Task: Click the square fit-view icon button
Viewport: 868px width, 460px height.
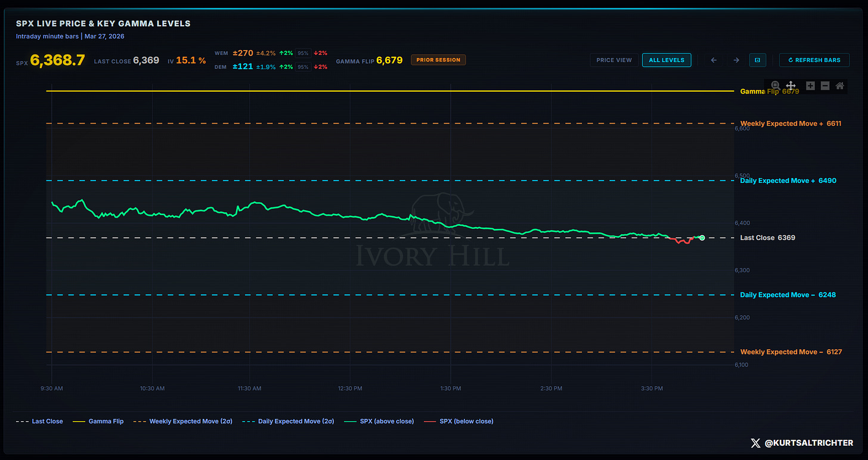Action: (x=758, y=60)
